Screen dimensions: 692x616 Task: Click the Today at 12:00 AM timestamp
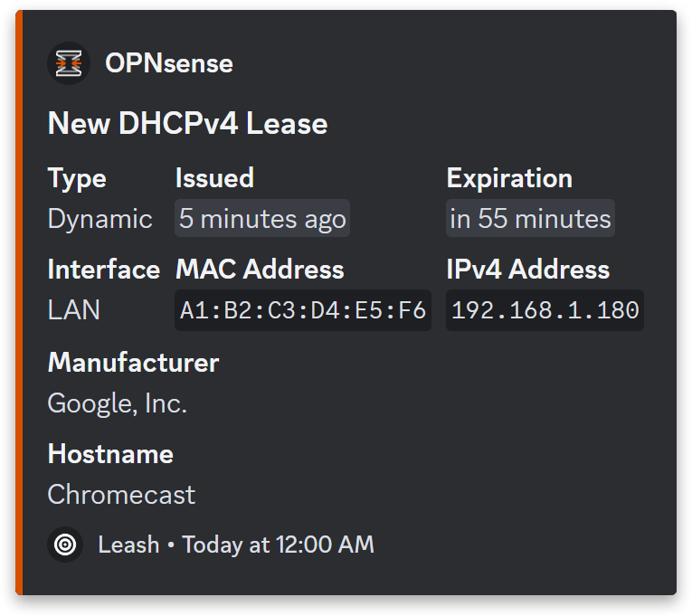[278, 545]
